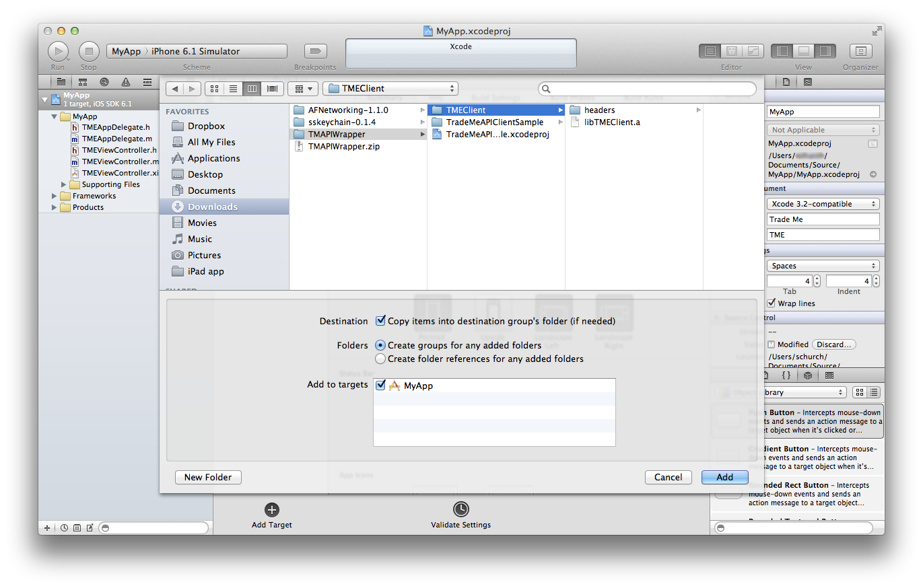
Task: Click the Add button
Action: click(725, 477)
